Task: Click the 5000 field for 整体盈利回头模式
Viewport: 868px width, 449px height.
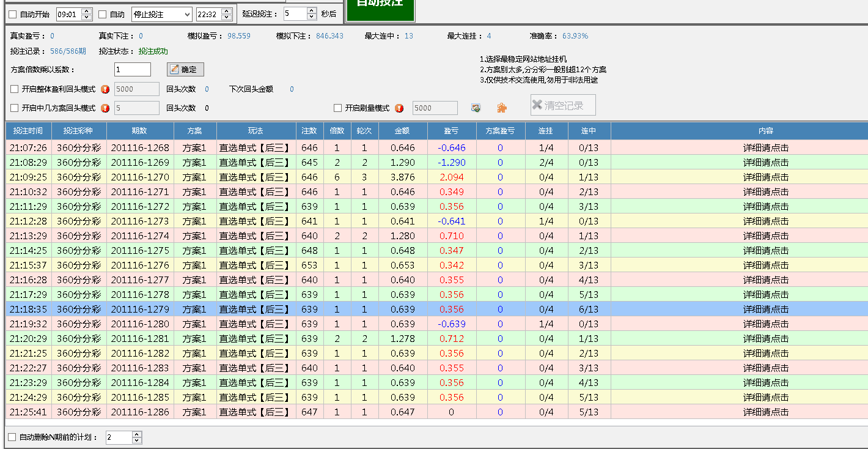Action: coord(136,89)
